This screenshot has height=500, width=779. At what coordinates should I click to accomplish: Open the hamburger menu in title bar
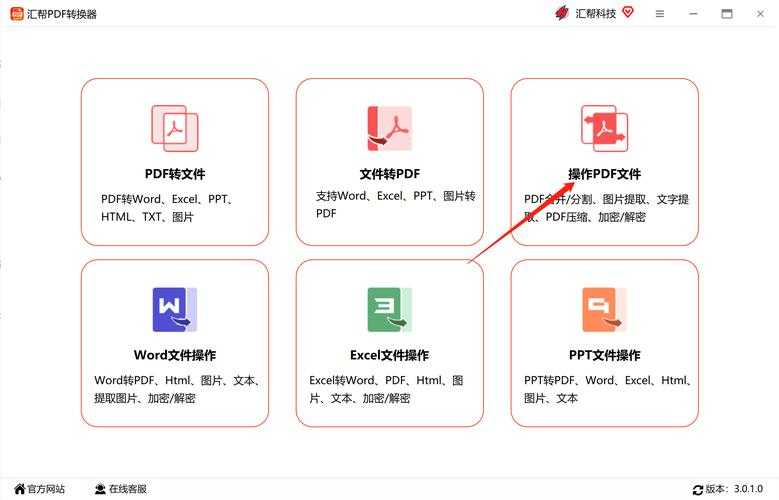660,14
